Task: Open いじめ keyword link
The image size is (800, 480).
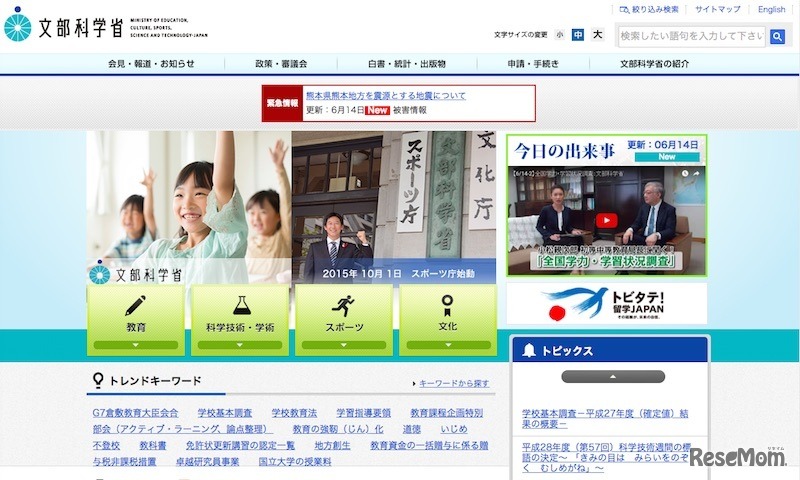Action: pyautogui.click(x=454, y=429)
